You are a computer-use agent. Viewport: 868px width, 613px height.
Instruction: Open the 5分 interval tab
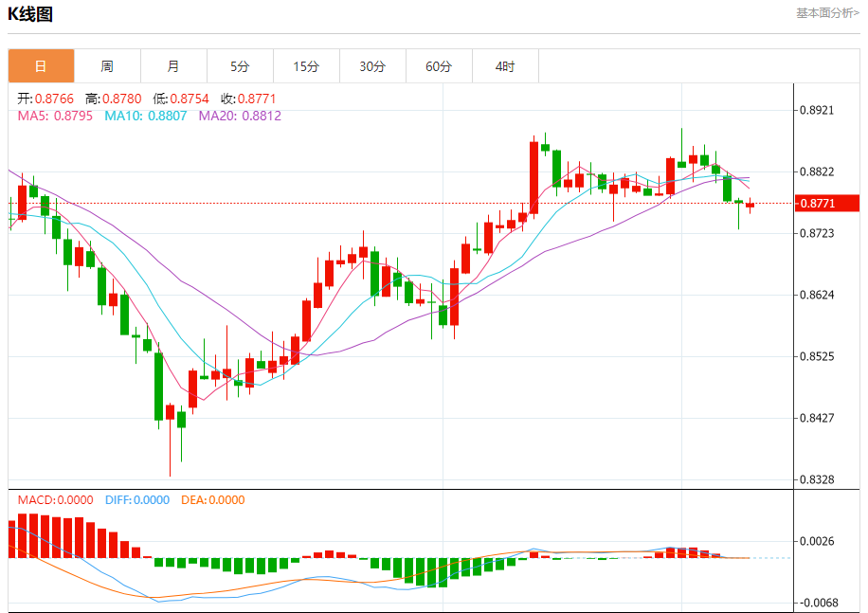click(241, 66)
